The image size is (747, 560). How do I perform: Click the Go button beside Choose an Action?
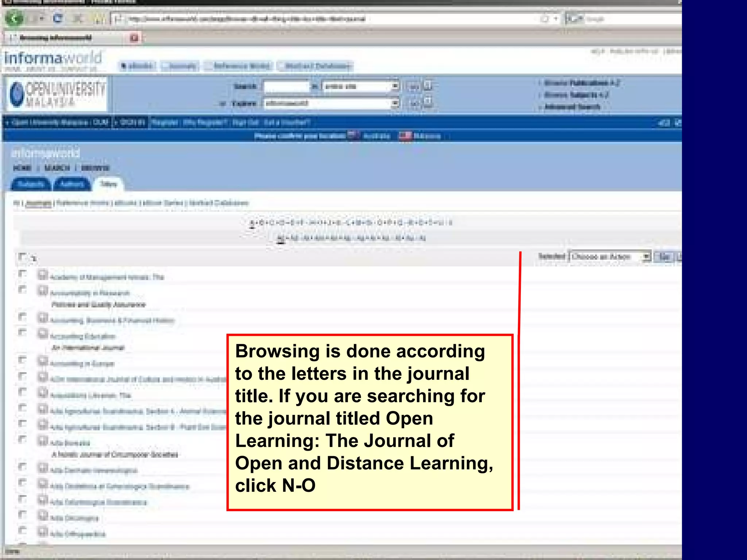click(x=664, y=257)
